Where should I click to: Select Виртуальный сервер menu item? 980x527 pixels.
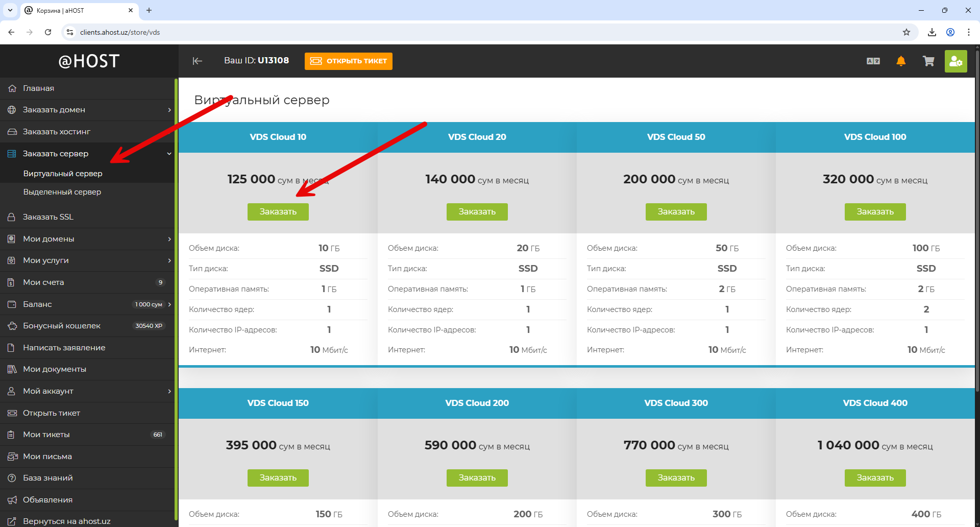[x=63, y=174]
